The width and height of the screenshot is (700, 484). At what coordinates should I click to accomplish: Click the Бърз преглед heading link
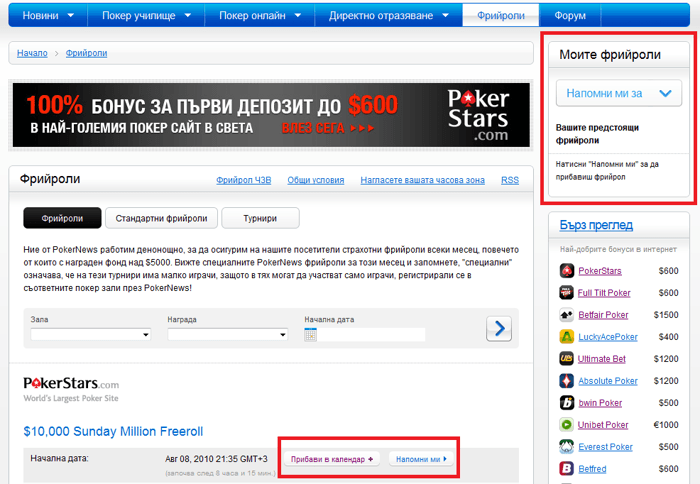596,225
